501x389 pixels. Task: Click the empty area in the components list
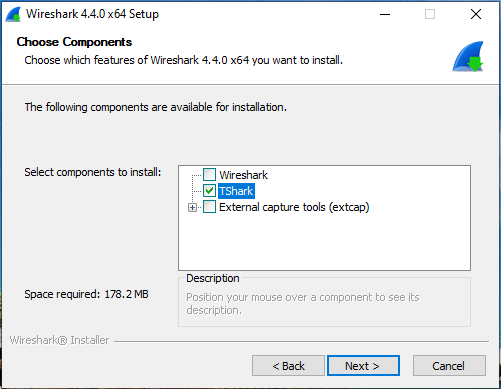pos(324,243)
